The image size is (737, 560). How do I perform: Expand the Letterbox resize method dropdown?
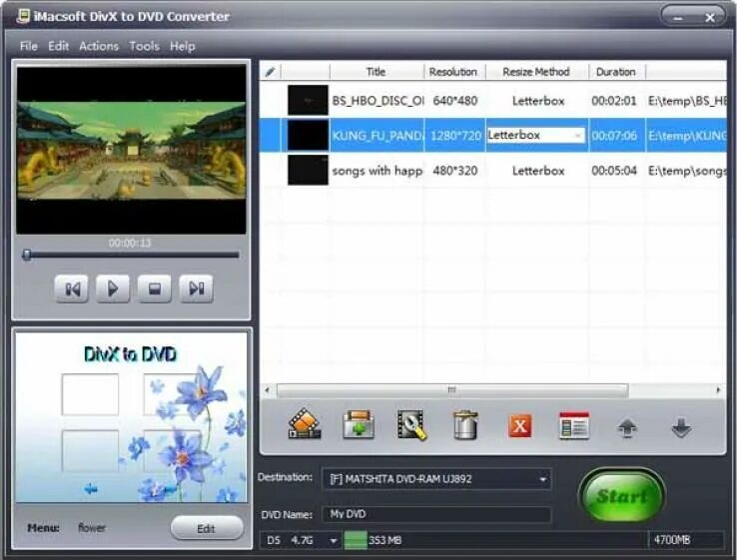point(577,136)
